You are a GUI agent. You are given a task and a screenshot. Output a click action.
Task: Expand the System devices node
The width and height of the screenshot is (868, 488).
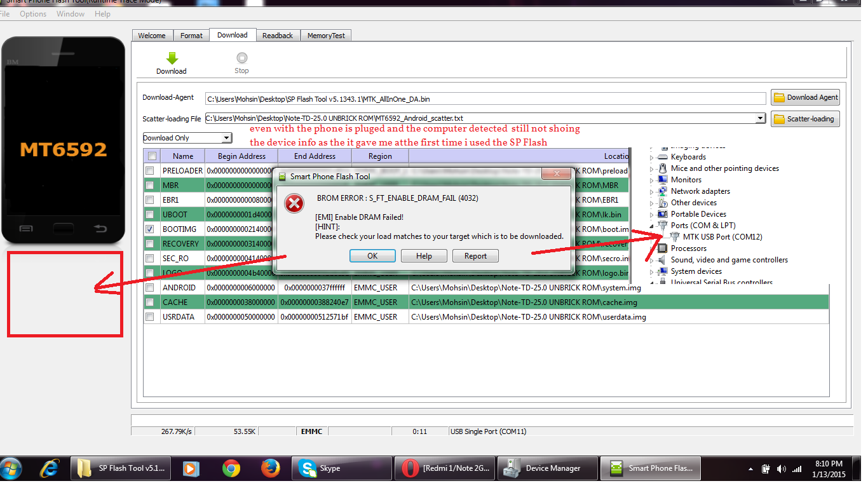pos(651,272)
